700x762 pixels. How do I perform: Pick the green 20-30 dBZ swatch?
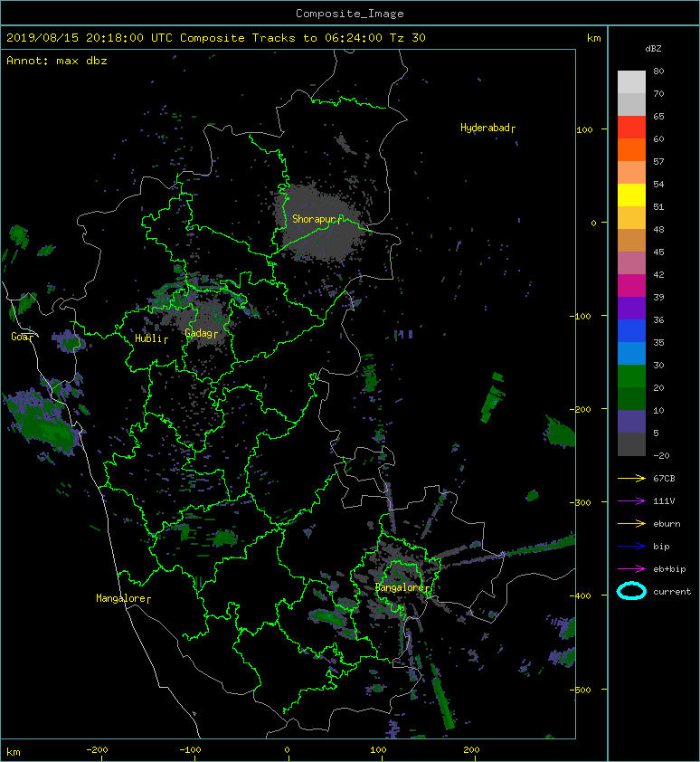(631, 376)
